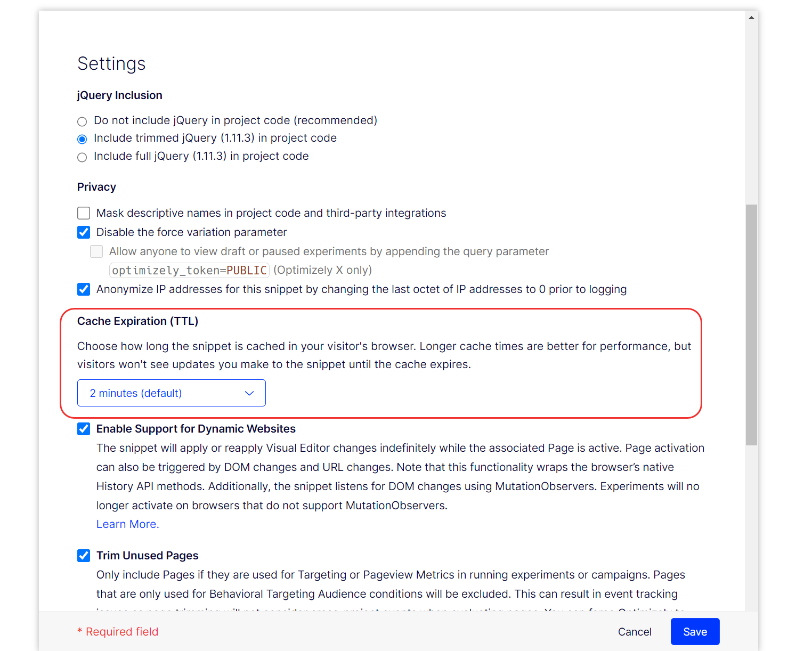
Task: Enable "Allow anyone to view draft or paused experiments"
Action: click(96, 251)
